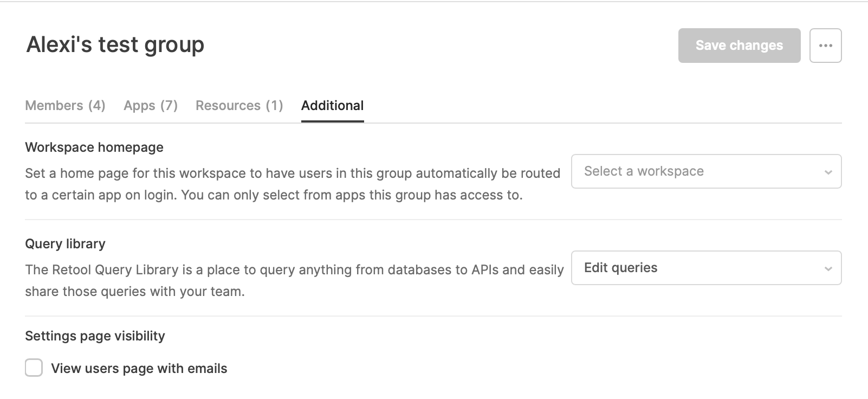Click the chevron arrow in workspace homepage selector
This screenshot has width=868, height=399.
coord(828,172)
